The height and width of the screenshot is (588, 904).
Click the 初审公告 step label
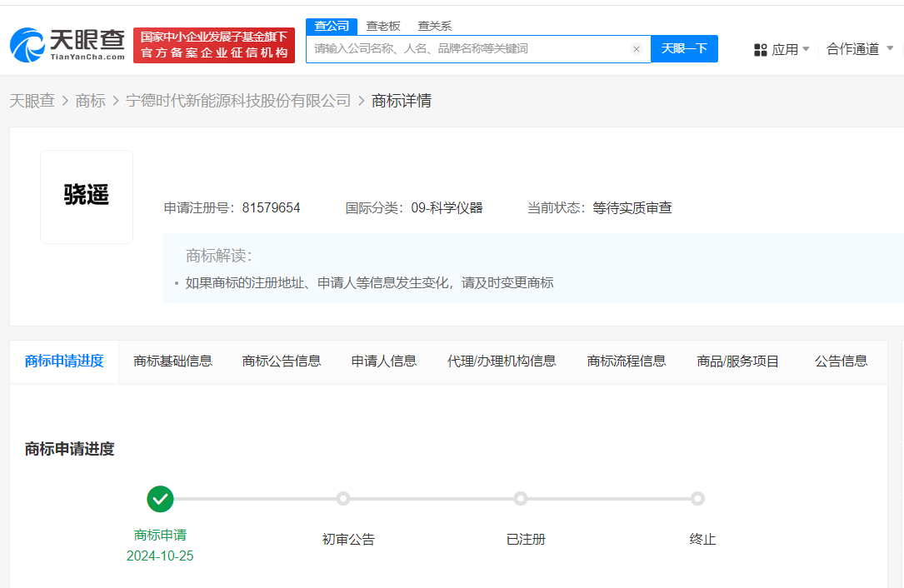pyautogui.click(x=348, y=540)
